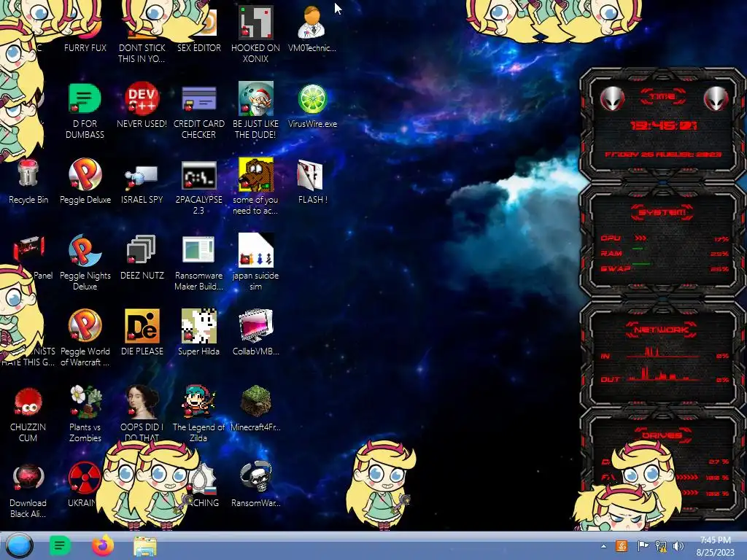Viewport: 747px width, 560px height.
Task: Click the RAM usage bar in widget
Action: pos(664,253)
